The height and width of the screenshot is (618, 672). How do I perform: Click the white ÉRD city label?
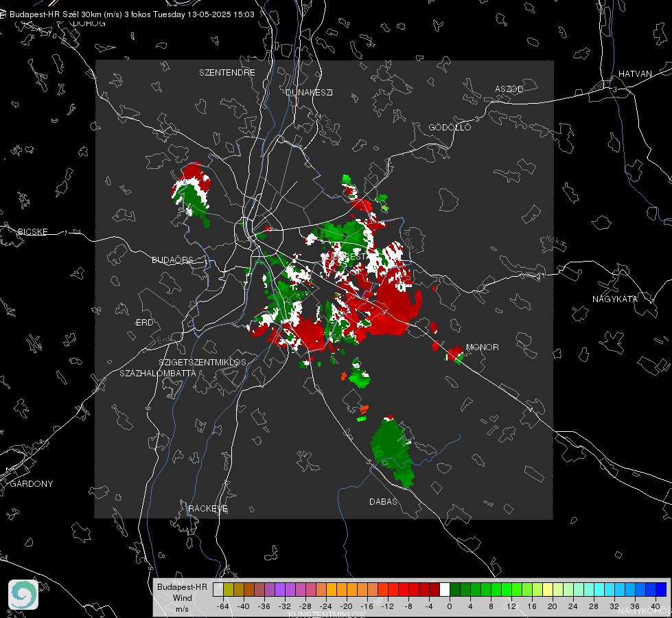pyautogui.click(x=144, y=323)
